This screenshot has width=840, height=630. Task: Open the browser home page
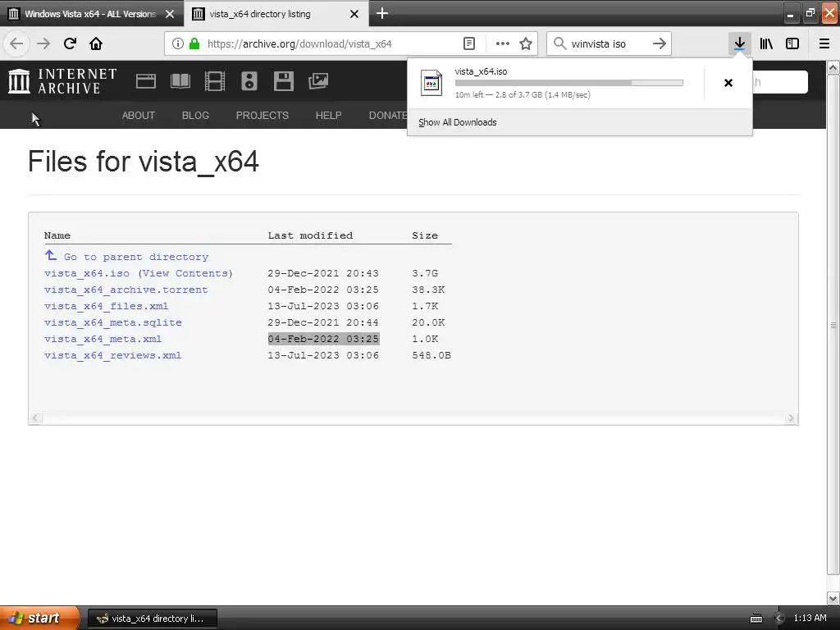click(x=96, y=43)
